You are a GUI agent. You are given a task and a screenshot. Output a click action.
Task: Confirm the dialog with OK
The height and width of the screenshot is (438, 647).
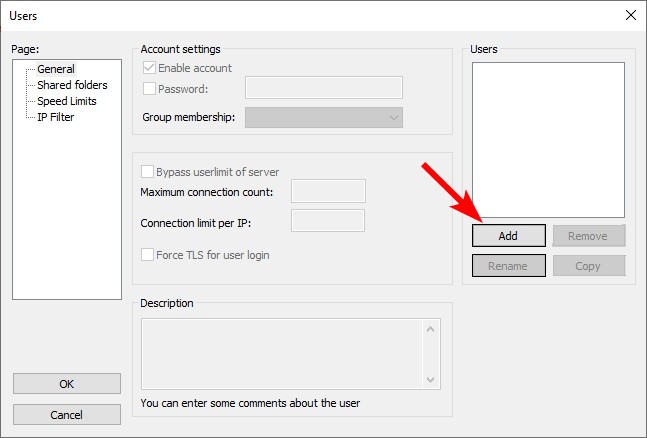67,384
